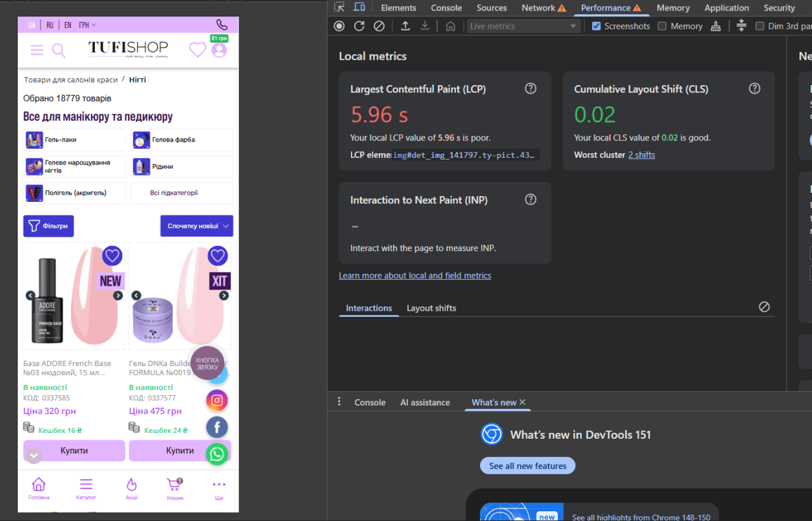Viewport: 812px width, 521px height.
Task: Open the Instagram floating icon
Action: (x=217, y=400)
